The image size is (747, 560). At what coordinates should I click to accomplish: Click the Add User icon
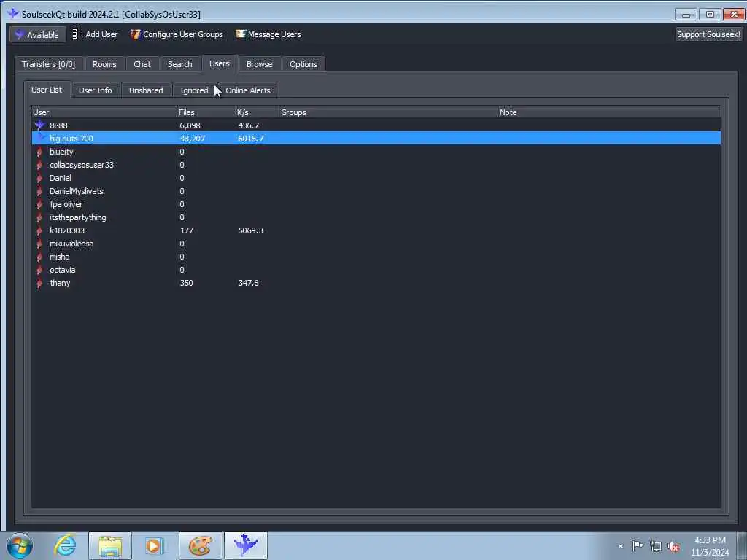75,34
